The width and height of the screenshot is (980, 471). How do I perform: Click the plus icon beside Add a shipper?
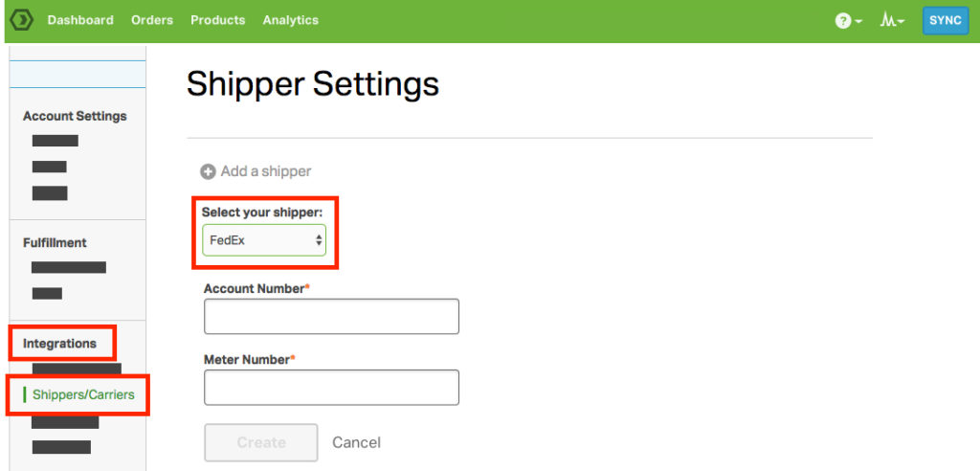208,171
